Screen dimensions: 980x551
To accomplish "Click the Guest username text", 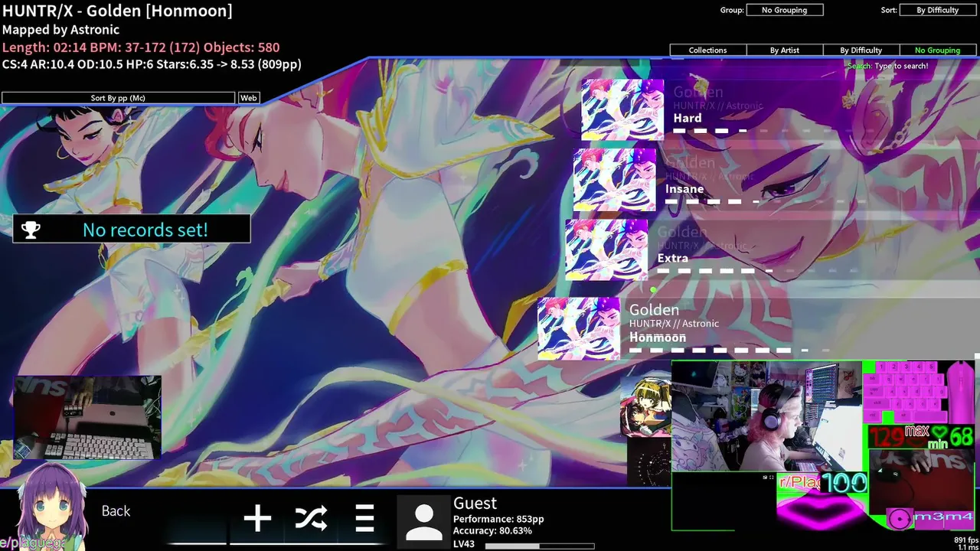I will (475, 503).
